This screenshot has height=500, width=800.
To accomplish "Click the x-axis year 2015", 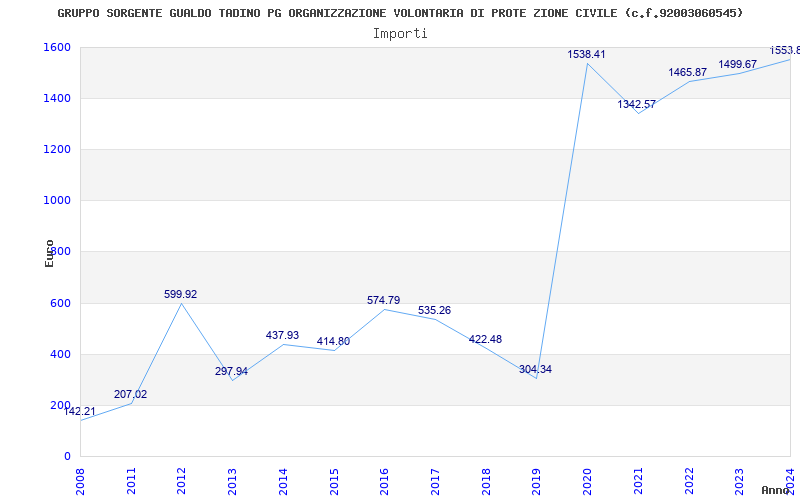I will coord(334,482).
